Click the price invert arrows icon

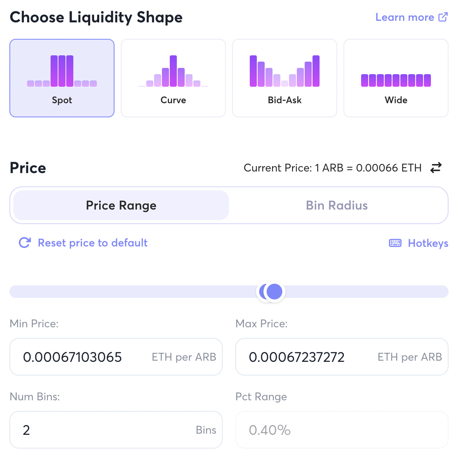pos(435,168)
